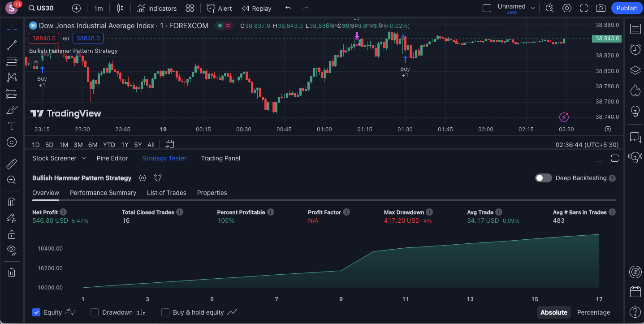This screenshot has height=324, width=644.
Task: Expand the Unnamed layout dropdown arrow
Action: point(532,8)
